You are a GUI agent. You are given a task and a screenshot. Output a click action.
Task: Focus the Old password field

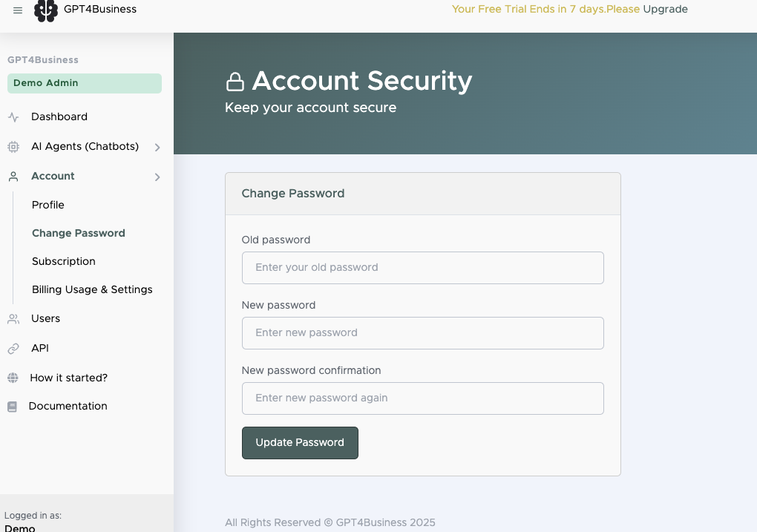click(x=422, y=268)
